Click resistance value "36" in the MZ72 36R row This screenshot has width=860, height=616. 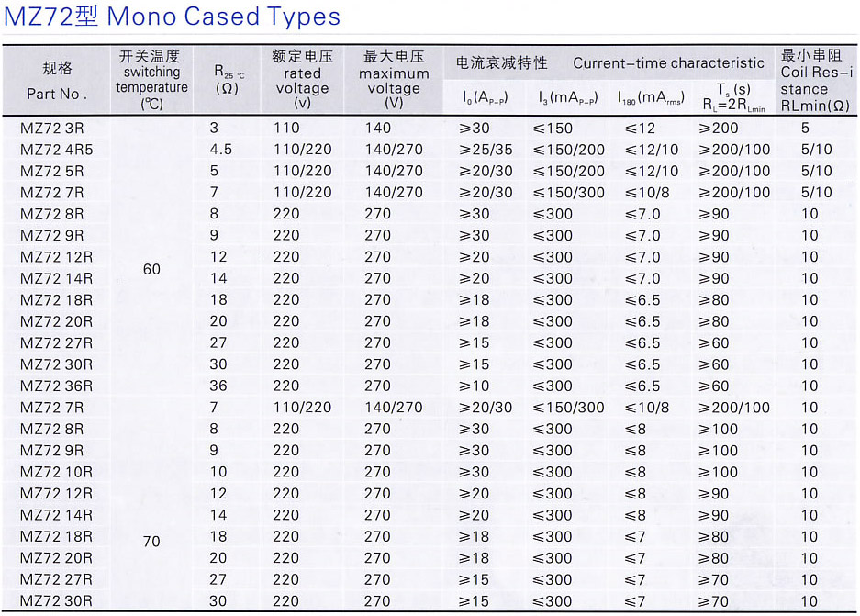click(218, 386)
